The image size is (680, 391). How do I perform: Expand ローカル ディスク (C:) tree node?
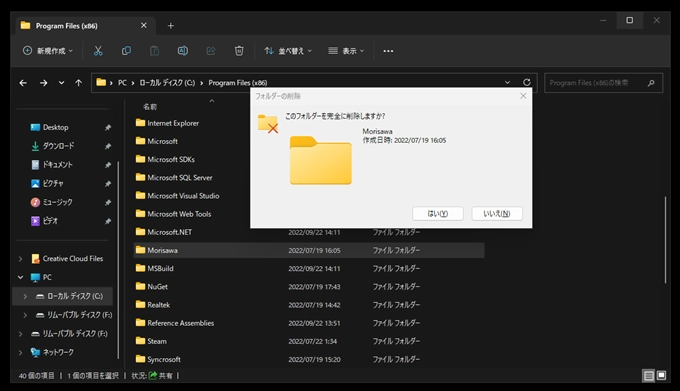tap(25, 296)
